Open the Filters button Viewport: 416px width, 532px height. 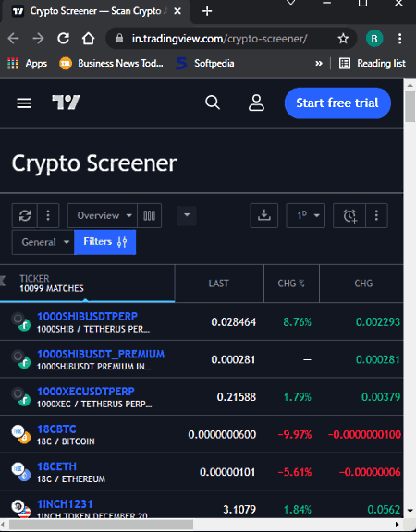[x=105, y=242]
